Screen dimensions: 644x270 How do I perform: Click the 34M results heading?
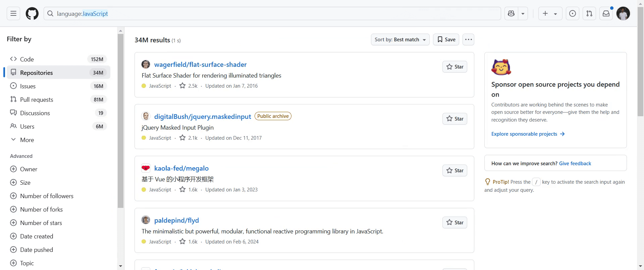click(152, 40)
